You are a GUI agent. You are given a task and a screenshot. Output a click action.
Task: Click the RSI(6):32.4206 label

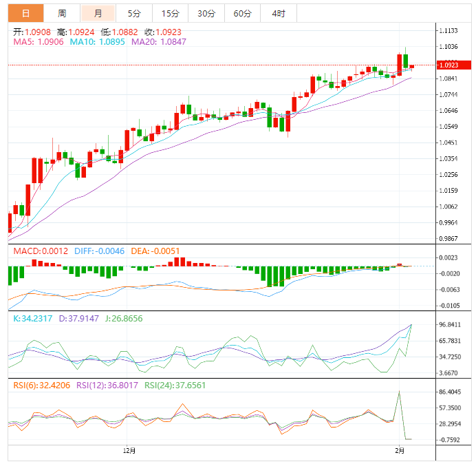pos(41,386)
